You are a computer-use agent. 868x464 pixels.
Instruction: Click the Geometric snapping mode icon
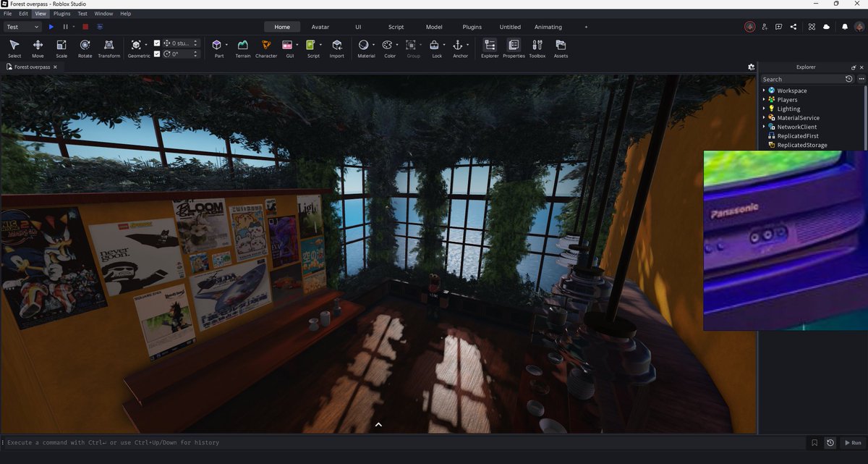136,45
